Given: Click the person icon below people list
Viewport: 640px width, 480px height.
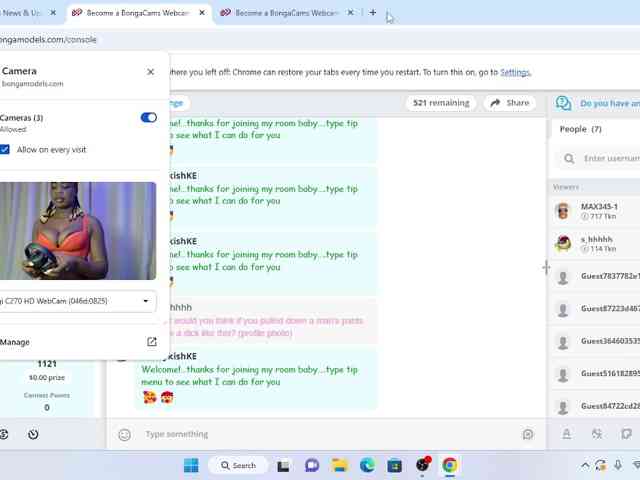Looking at the screenshot, I should (567, 434).
